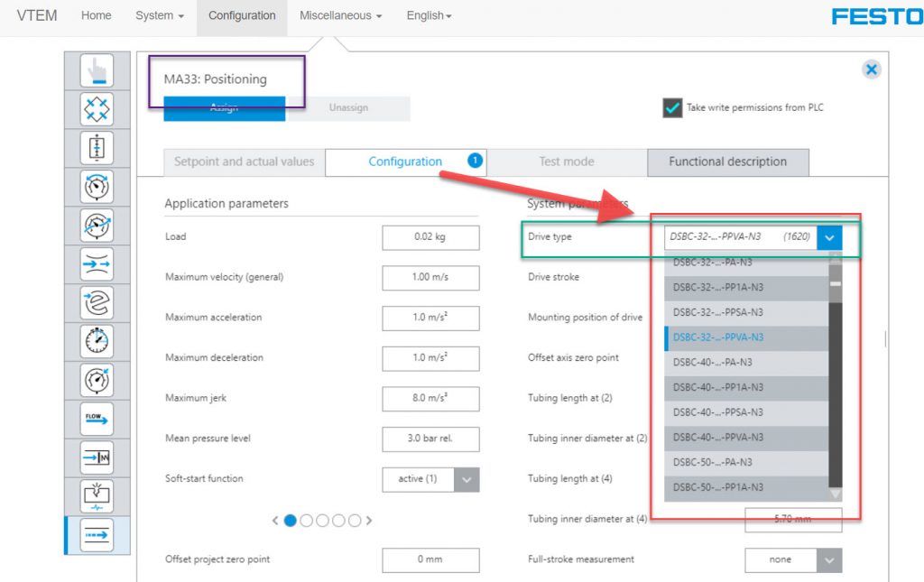
Task: Select the second pagination dot
Action: tap(307, 521)
